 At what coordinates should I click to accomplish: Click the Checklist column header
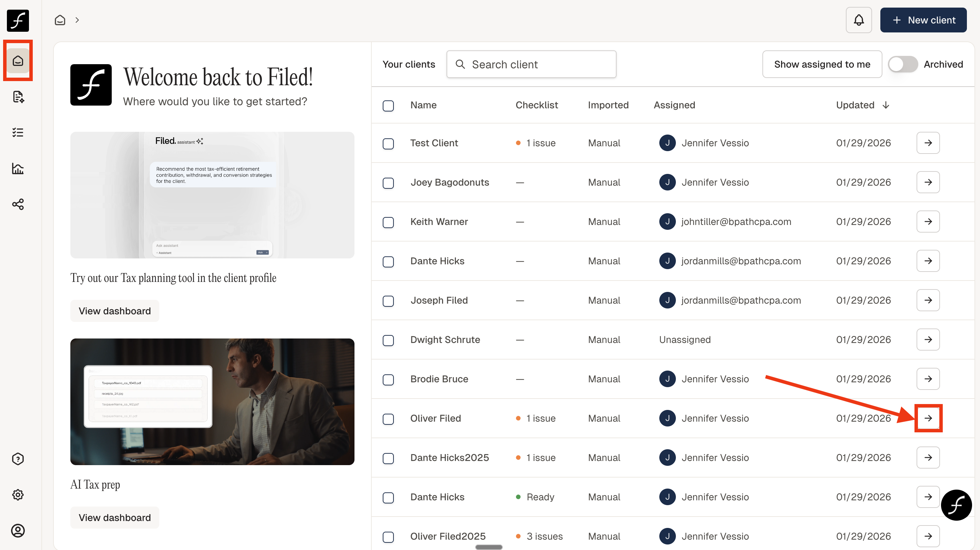tap(537, 105)
